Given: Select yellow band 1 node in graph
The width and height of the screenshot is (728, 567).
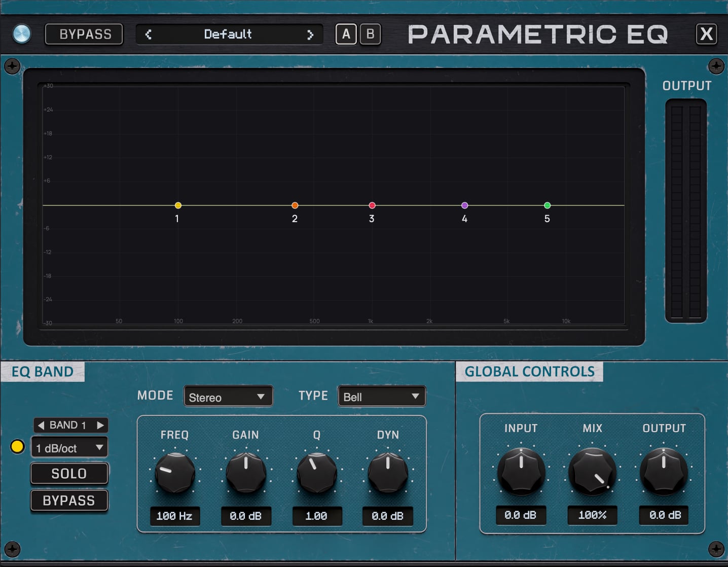Looking at the screenshot, I should 178,205.
